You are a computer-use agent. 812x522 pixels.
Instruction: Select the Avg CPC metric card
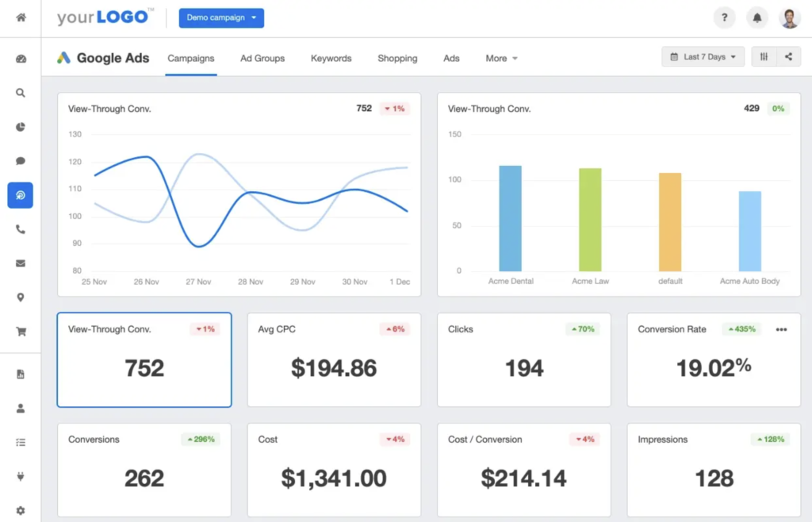334,360
